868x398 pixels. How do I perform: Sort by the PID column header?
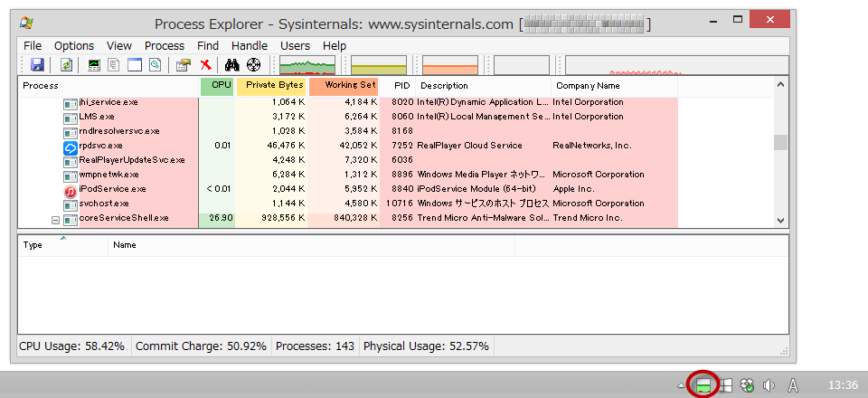click(398, 86)
